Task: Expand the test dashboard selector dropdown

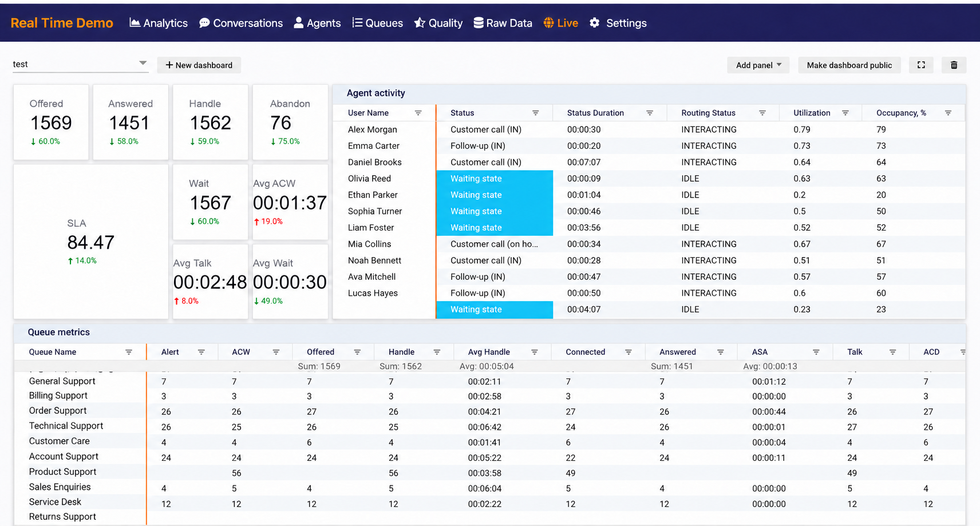Action: coord(80,64)
